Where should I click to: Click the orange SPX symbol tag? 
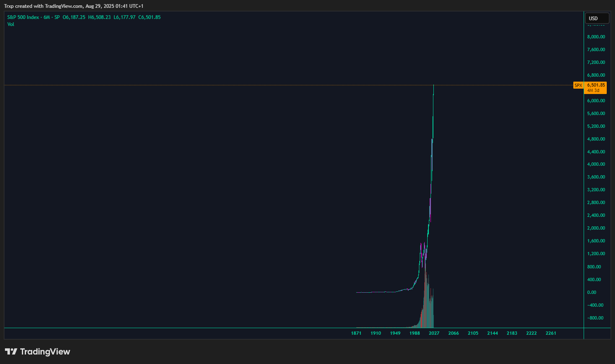578,85
